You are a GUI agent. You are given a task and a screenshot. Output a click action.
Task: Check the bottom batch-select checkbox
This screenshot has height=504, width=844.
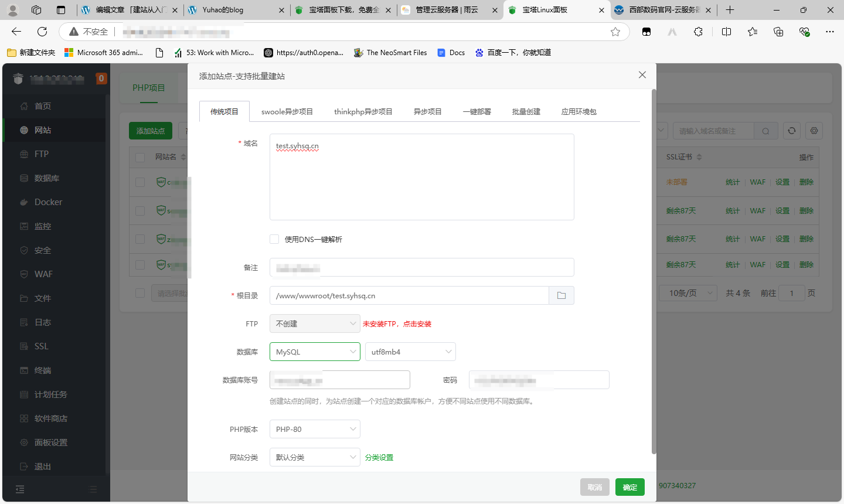pyautogui.click(x=140, y=293)
